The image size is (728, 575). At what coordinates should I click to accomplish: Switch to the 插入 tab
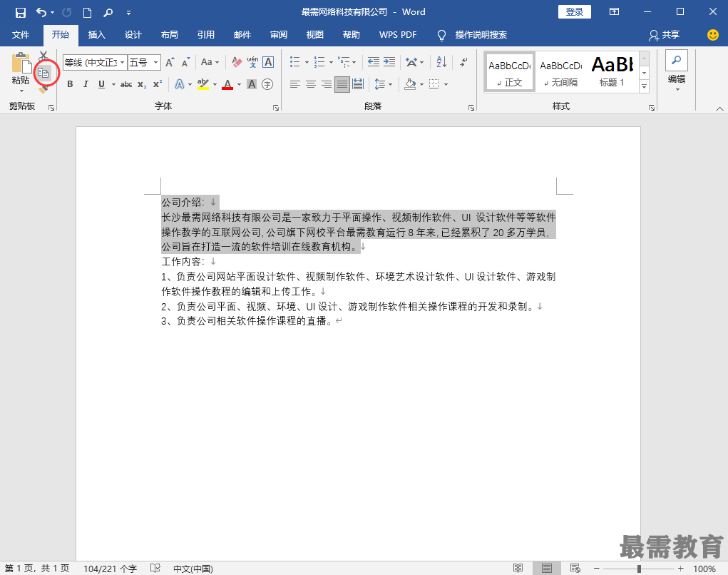pyautogui.click(x=96, y=35)
